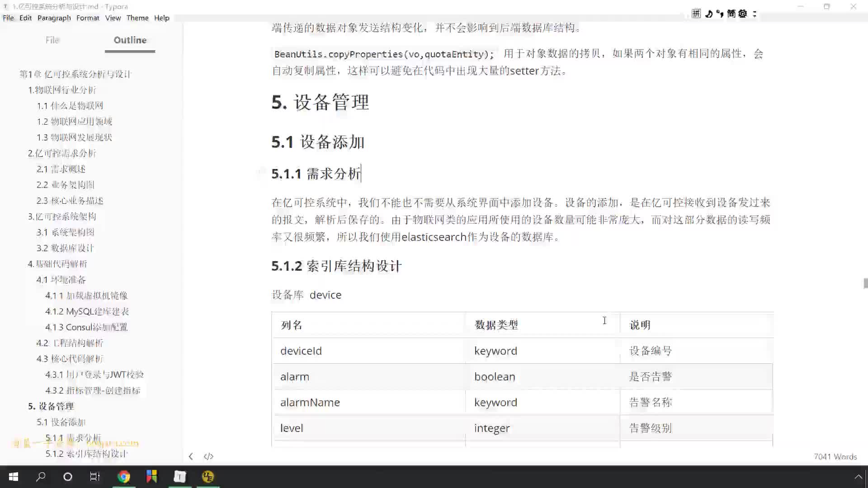This screenshot has width=868, height=488.
Task: Jump to outline item 5. 设备管理
Action: [51, 406]
